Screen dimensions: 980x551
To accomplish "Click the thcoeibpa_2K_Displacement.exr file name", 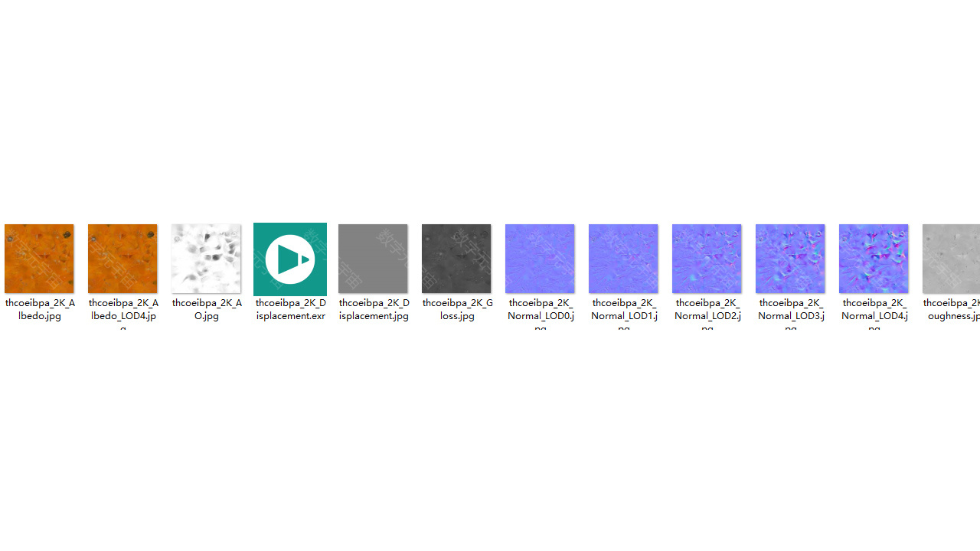I will pos(290,309).
